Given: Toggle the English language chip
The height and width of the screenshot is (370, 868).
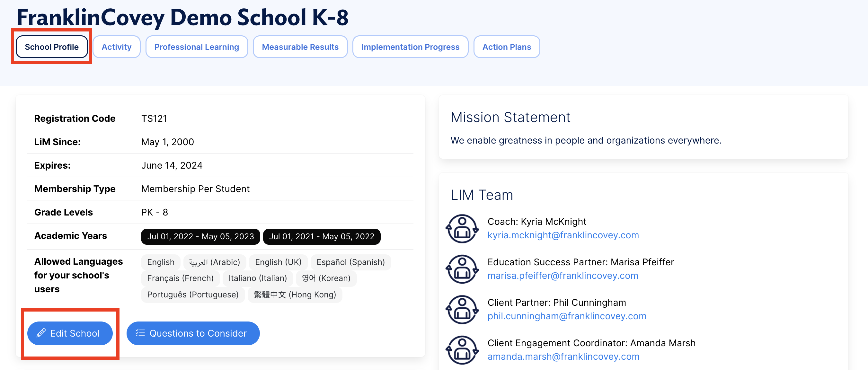Looking at the screenshot, I should (160, 262).
